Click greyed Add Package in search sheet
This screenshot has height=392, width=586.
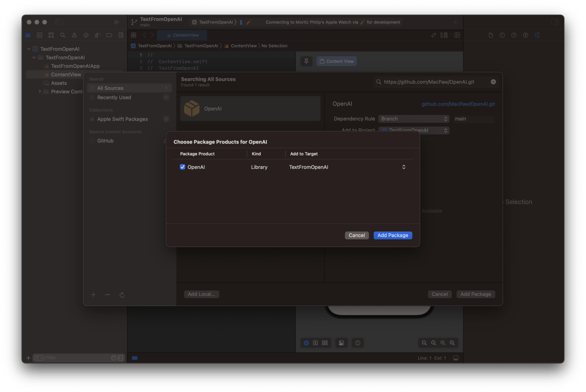[476, 294]
